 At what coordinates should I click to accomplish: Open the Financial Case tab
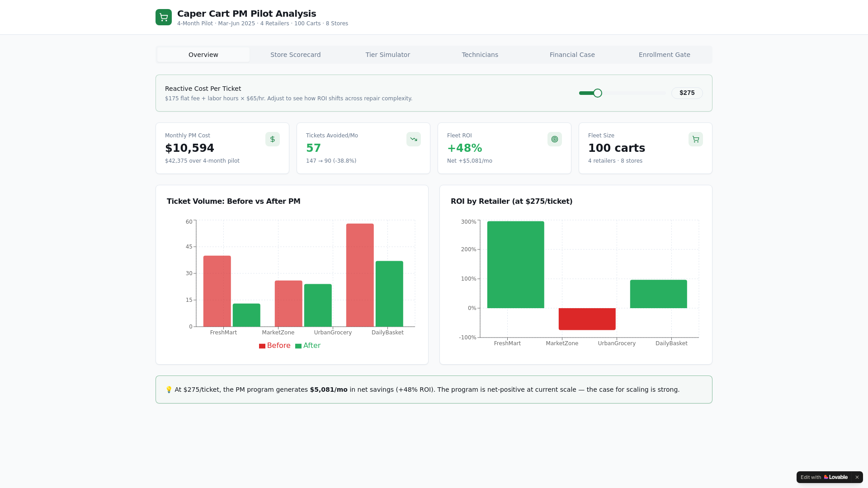click(572, 55)
